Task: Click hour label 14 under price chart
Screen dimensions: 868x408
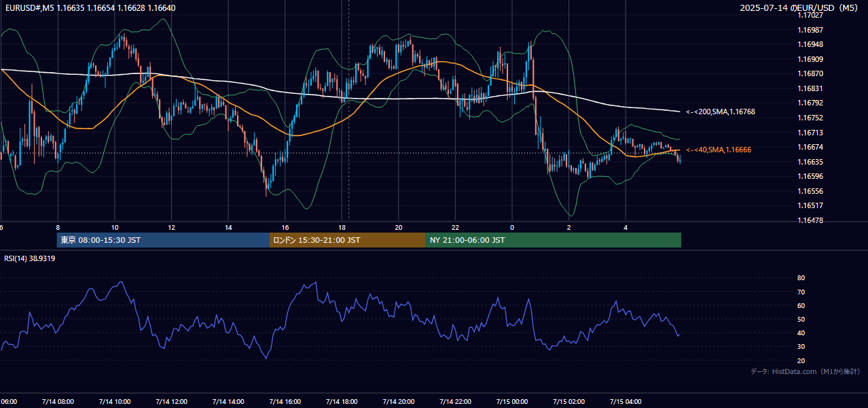Action: coord(228,228)
